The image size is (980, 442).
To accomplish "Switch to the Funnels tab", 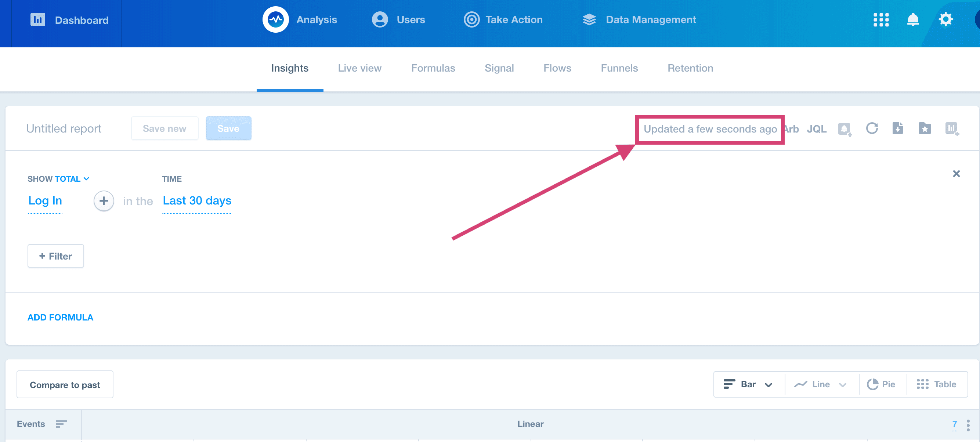I will 619,68.
